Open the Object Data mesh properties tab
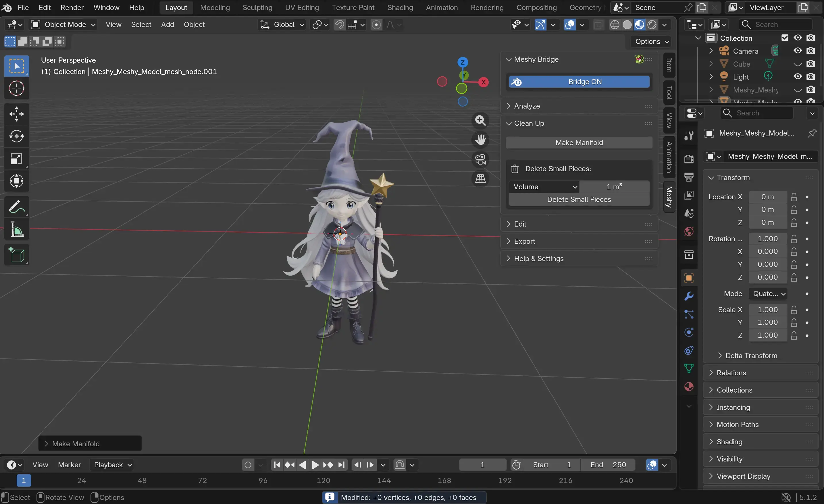Image resolution: width=824 pixels, height=504 pixels. click(x=689, y=368)
